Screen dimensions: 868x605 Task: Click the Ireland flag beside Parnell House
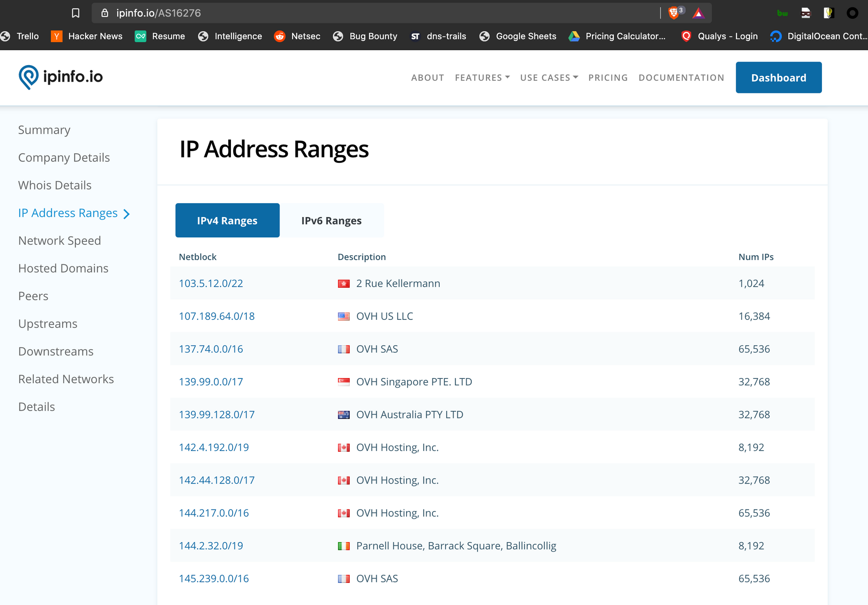(344, 546)
